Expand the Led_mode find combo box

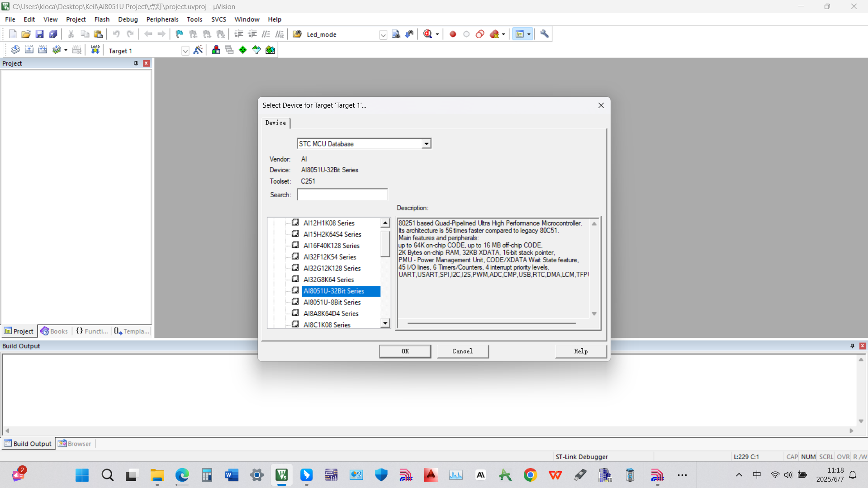click(383, 34)
